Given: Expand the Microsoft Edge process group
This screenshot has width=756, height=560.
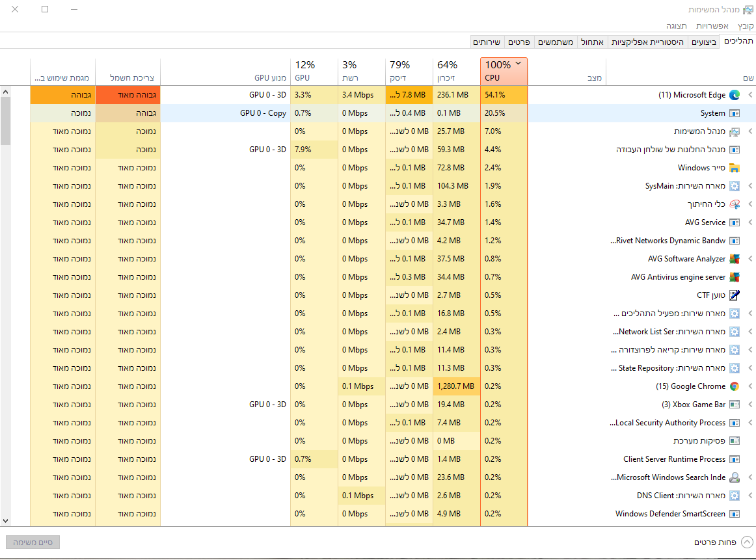Looking at the screenshot, I should (750, 95).
